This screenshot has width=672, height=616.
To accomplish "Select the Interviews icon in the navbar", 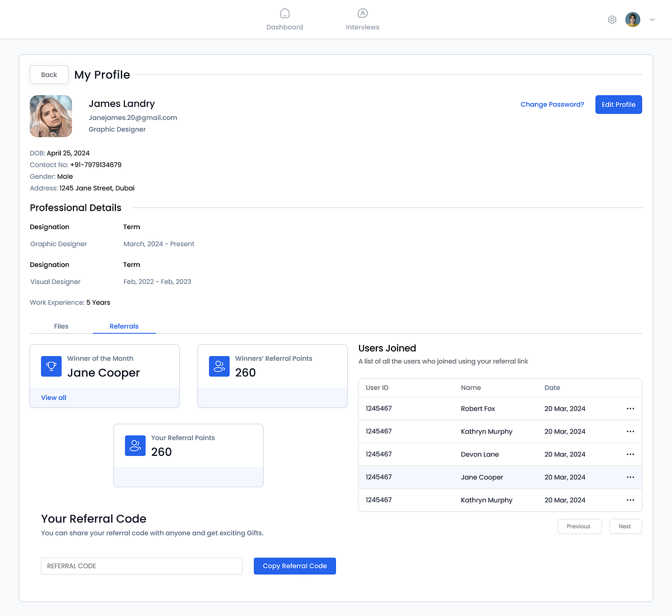I will pos(362,13).
